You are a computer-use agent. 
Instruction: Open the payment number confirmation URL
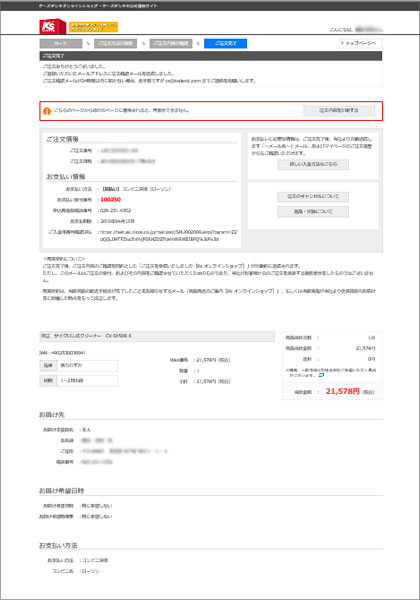[169, 235]
